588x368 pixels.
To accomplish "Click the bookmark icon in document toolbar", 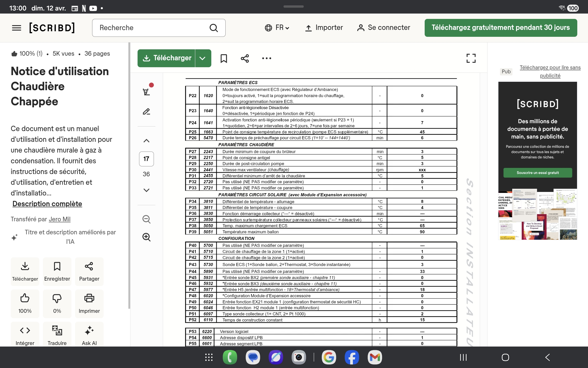I will point(224,58).
